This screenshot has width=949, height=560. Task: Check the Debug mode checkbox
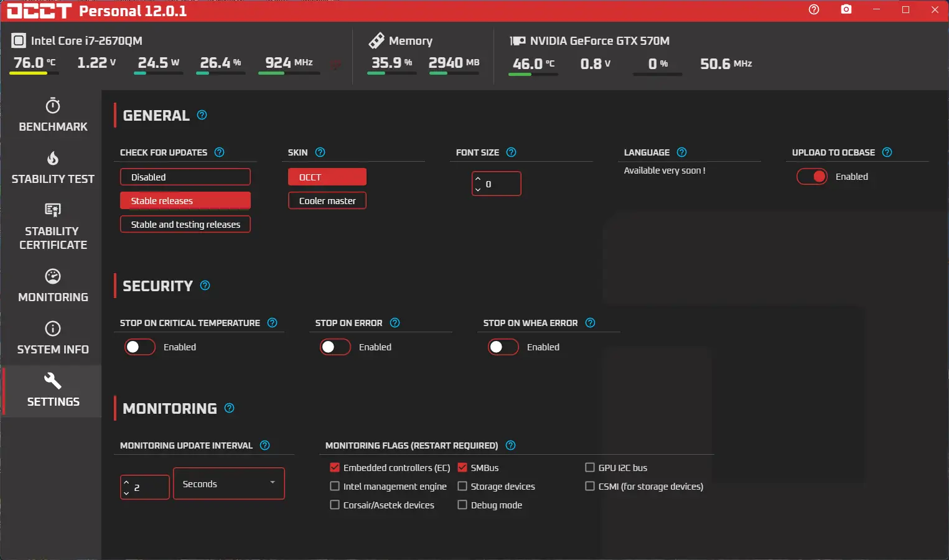pos(462,505)
